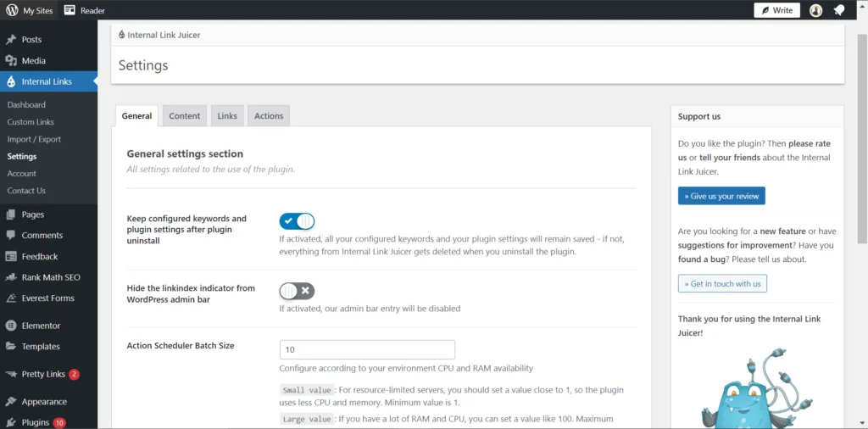Image resolution: width=868 pixels, height=429 pixels.
Task: Open Dashboard submenu item
Action: [x=26, y=104]
